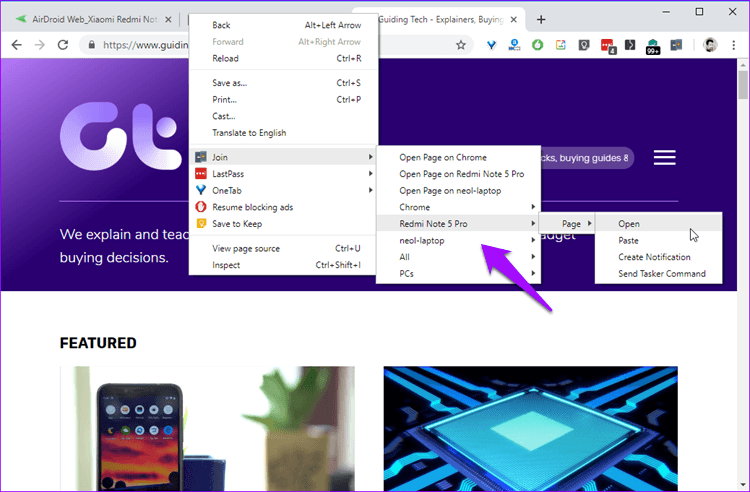Expand the All devices submenu
Screen dimensions: 750x492
pos(458,257)
